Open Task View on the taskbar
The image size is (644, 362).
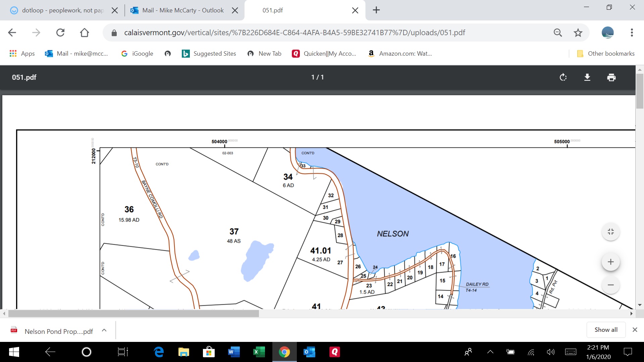coord(123,352)
